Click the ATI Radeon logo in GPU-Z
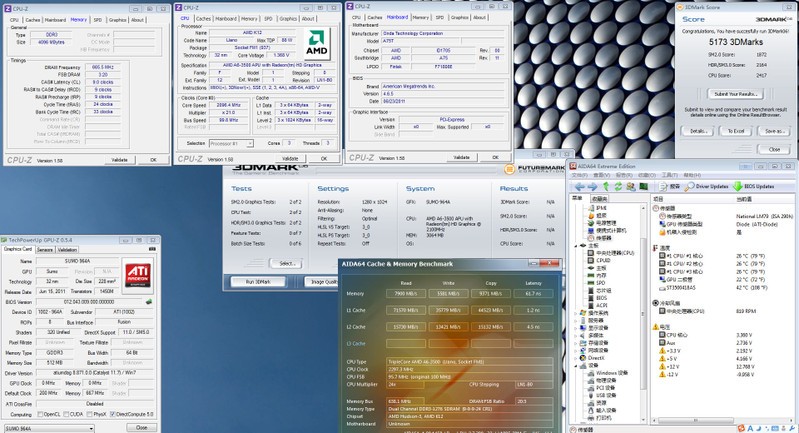This screenshot has width=799, height=433. click(x=138, y=275)
